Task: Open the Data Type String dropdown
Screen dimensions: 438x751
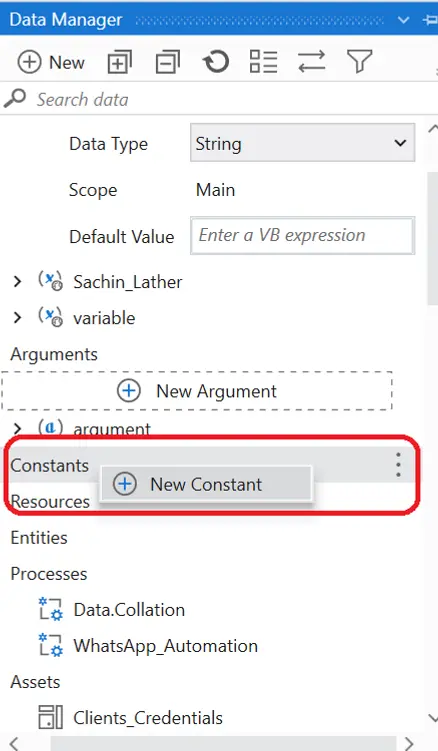Action: pos(302,143)
